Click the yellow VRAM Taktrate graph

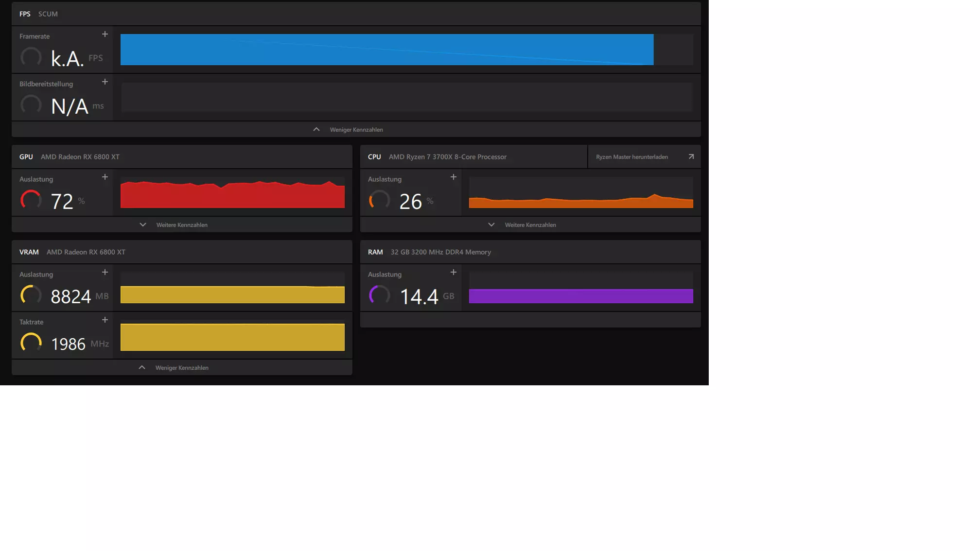tap(232, 337)
